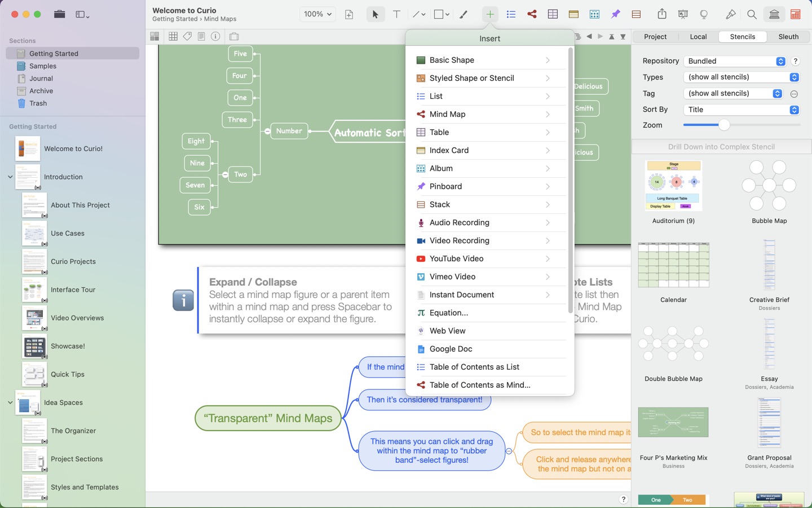Click the Pinboard toolbar icon
The width and height of the screenshot is (812, 508).
click(x=615, y=15)
